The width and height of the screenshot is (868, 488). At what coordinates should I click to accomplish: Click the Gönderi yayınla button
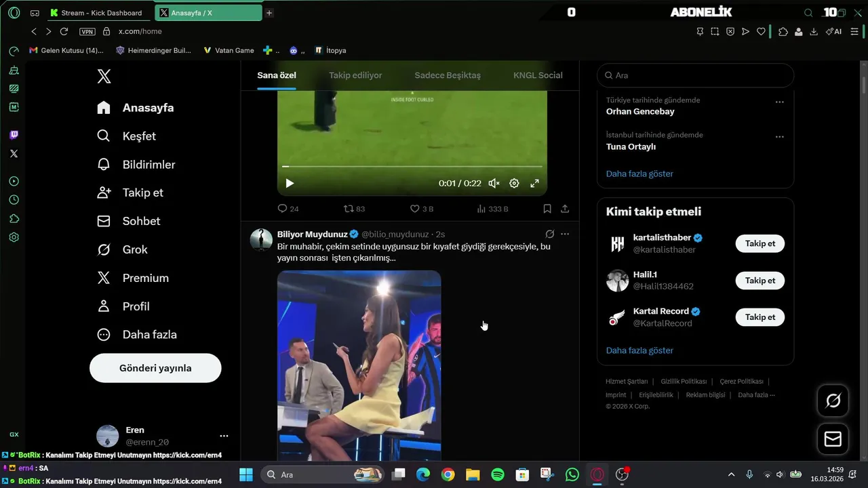click(x=155, y=368)
